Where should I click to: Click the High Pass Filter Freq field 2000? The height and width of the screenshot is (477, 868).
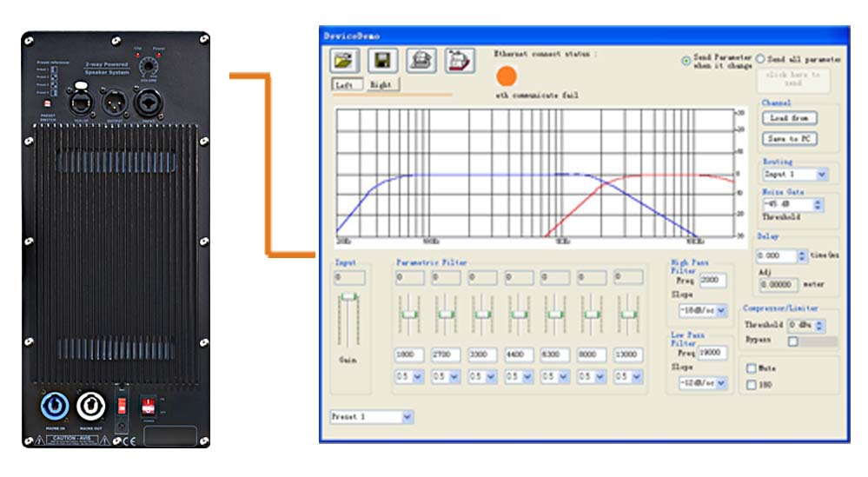point(712,281)
